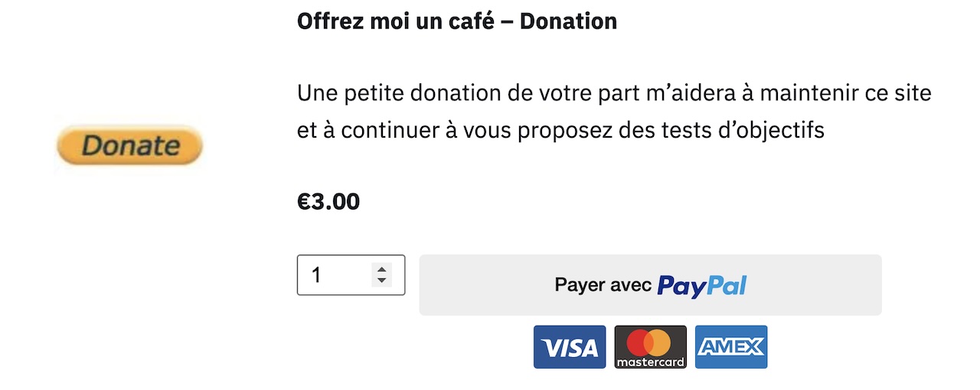Click the Payer avec PayPal button
The height and width of the screenshot is (390, 980).
(650, 284)
